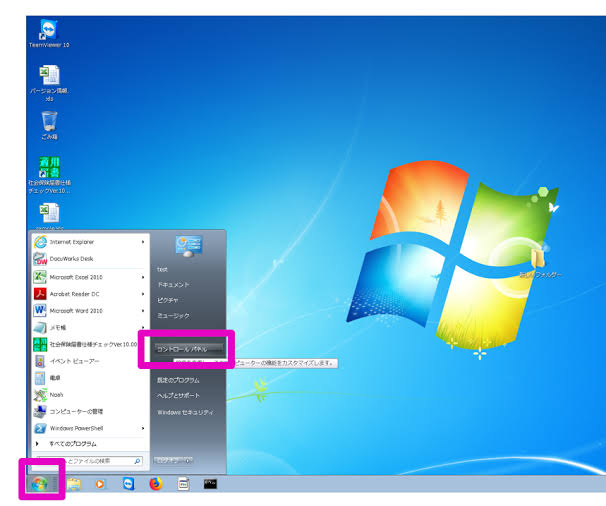
Task: Open Internet Explorer from Start menu
Action: (x=90, y=242)
